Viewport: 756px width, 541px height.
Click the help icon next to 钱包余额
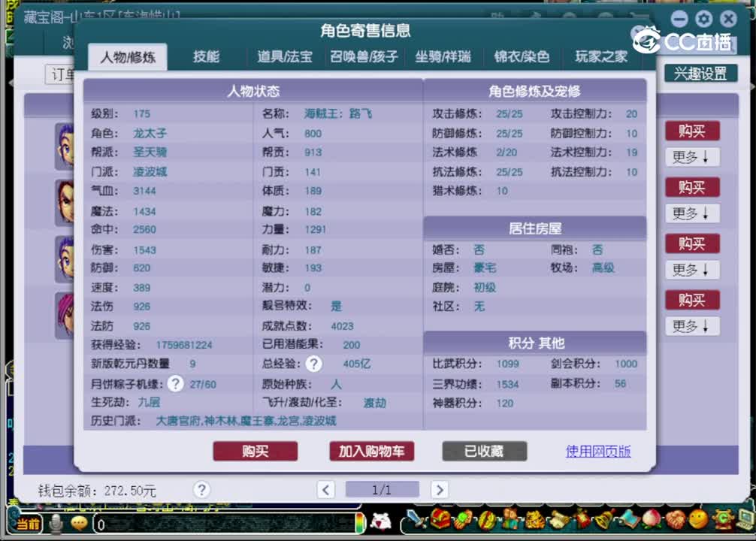201,490
